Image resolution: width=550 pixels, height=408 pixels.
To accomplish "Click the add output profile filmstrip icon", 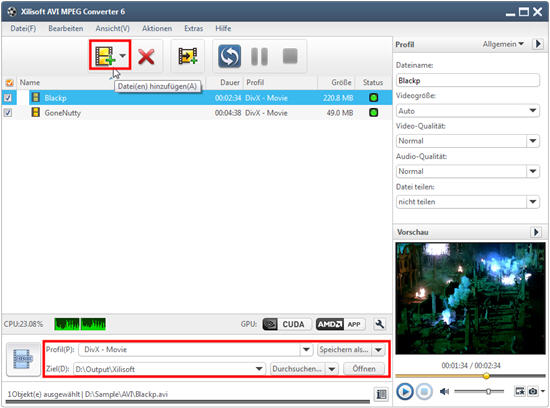I will point(188,56).
